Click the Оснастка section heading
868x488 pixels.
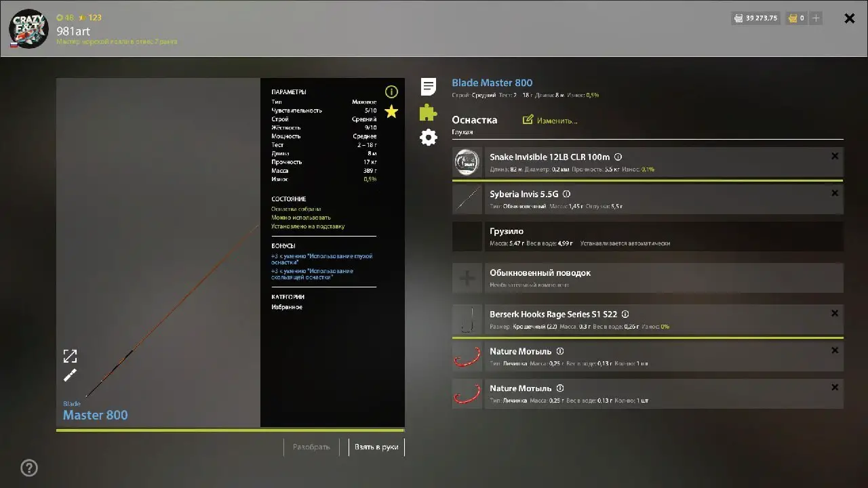(x=475, y=120)
